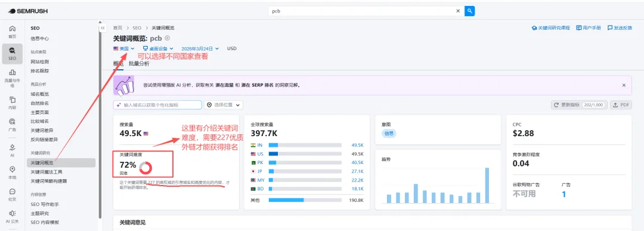
Task: Click the tallest bar in 趋势 chart
Action: [487, 186]
